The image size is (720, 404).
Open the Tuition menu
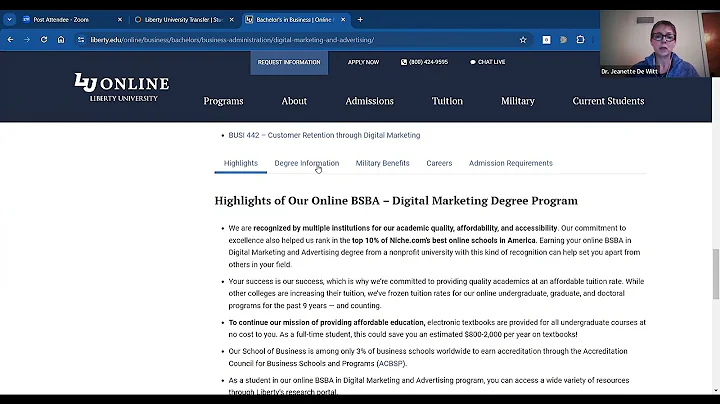447,101
